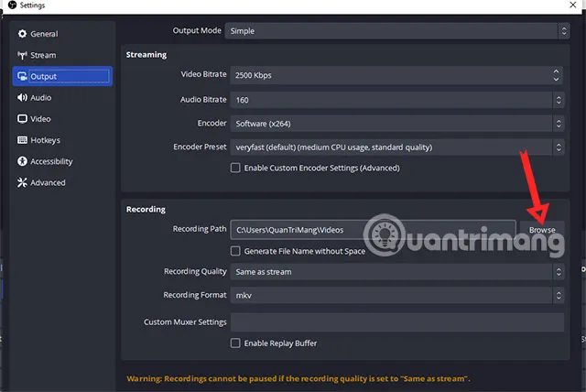Enable Replay Buffer checkbox
The height and width of the screenshot is (392, 586).
[235, 343]
